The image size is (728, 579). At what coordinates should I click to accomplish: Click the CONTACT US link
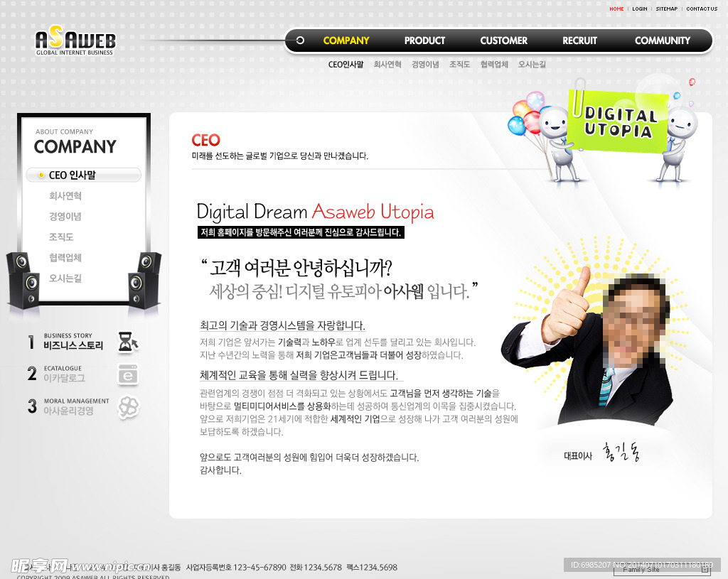(x=701, y=9)
